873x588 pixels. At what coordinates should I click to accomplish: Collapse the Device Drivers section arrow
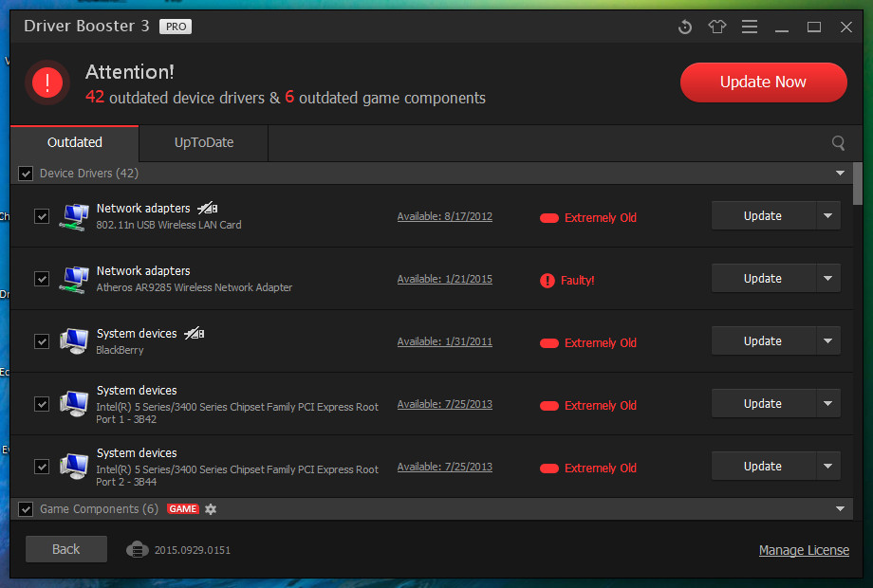pos(840,173)
